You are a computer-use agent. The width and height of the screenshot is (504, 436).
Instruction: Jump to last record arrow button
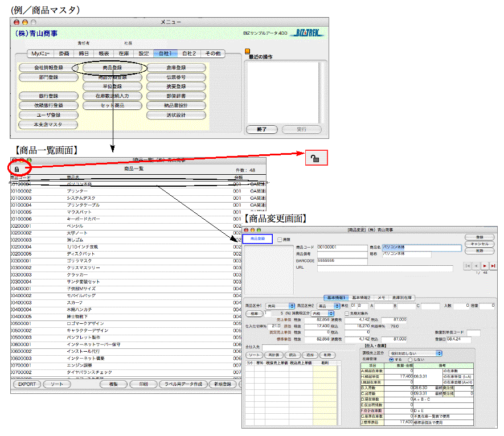[493, 266]
